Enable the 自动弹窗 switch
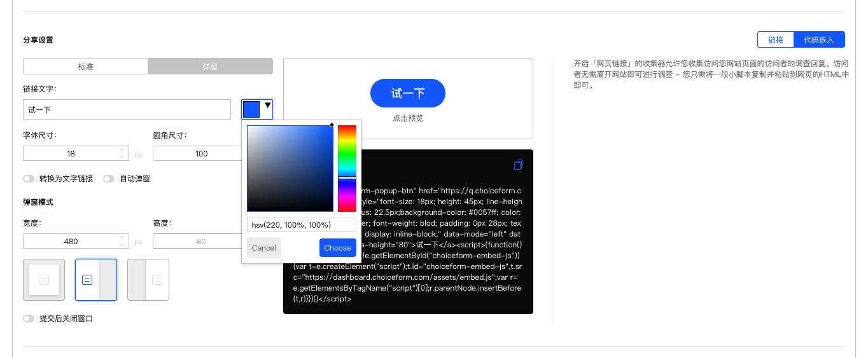868x358 pixels. click(x=109, y=179)
